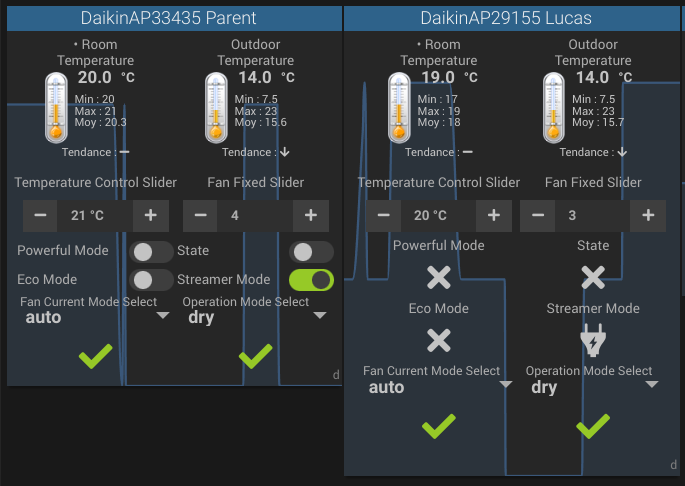Click Parent outdoor Tendance down arrow
The width and height of the screenshot is (685, 486).
coord(284,152)
